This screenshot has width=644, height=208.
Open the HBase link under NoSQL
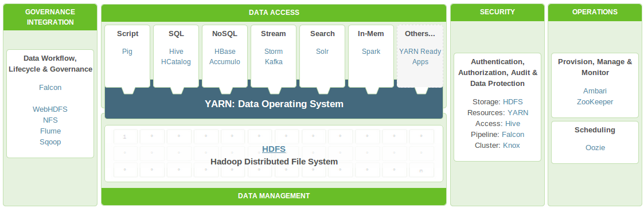[225, 52]
